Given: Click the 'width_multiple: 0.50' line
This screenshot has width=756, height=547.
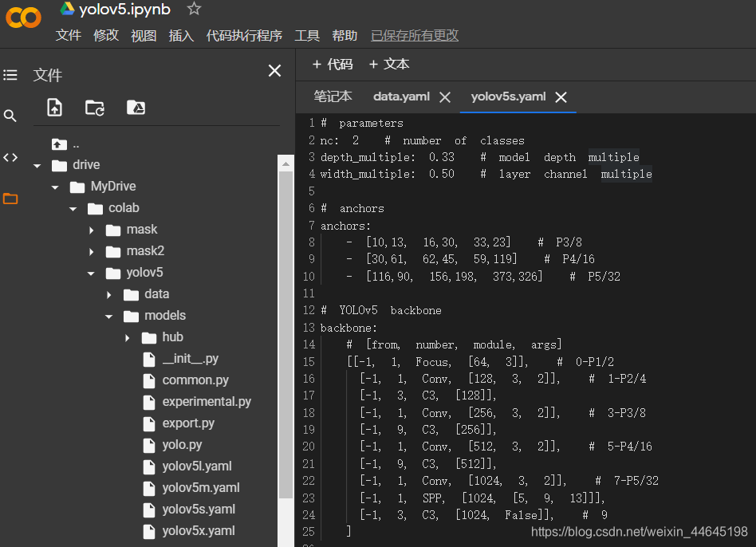Looking at the screenshot, I should (486, 174).
